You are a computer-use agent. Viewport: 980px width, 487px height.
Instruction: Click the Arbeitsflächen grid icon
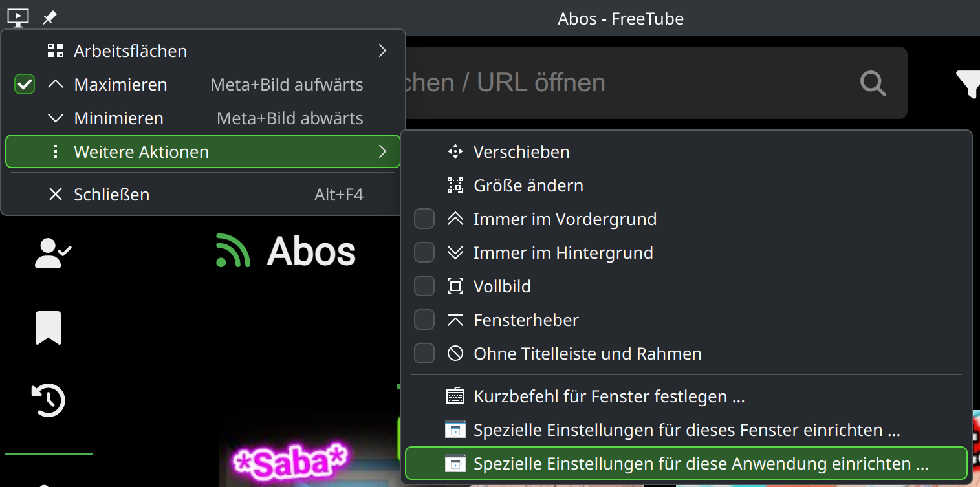coord(56,51)
